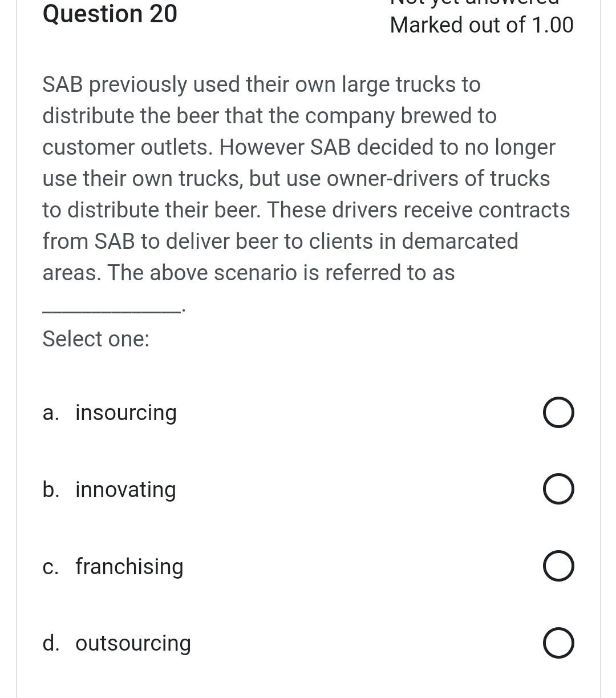Select the radio button for franchising
The height and width of the screenshot is (698, 616).
point(558,566)
